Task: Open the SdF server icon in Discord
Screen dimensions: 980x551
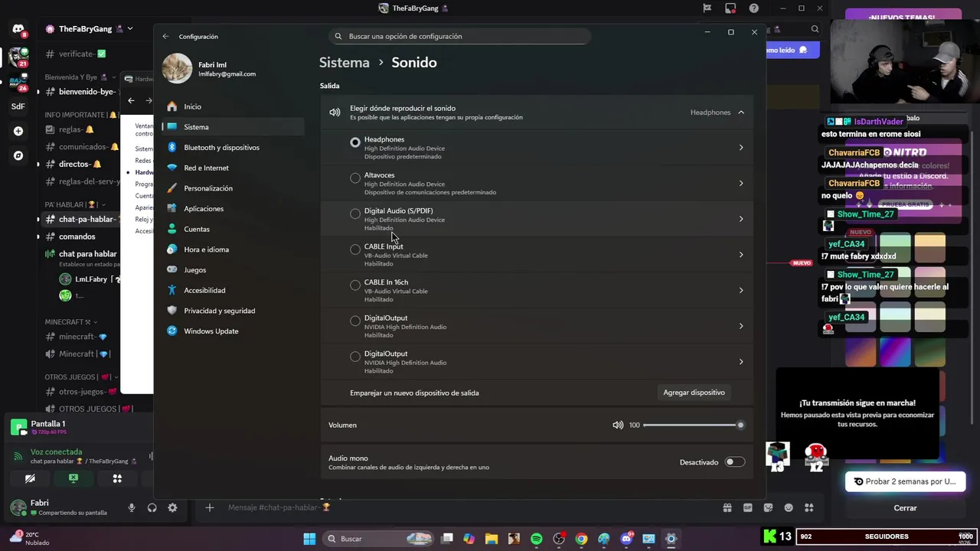Action: click(18, 106)
